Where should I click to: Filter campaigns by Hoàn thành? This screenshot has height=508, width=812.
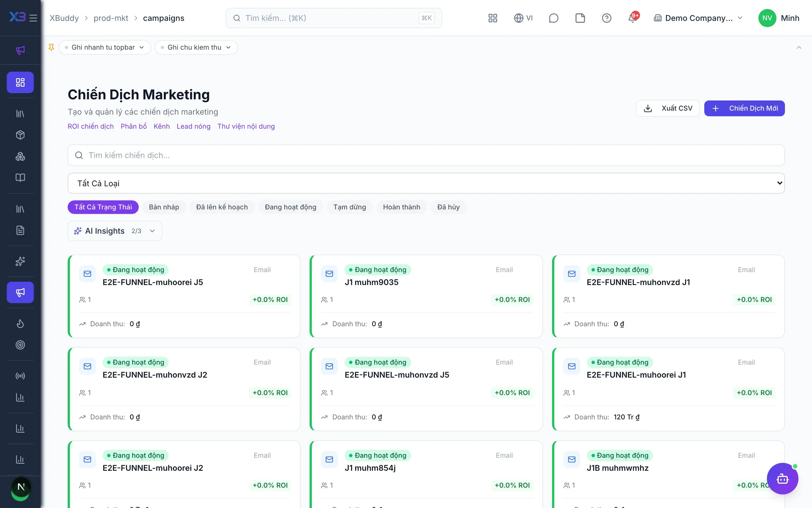[402, 207]
